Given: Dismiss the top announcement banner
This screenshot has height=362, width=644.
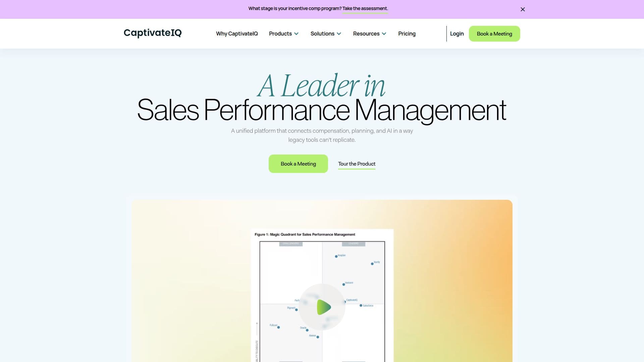Looking at the screenshot, I should point(523,9).
